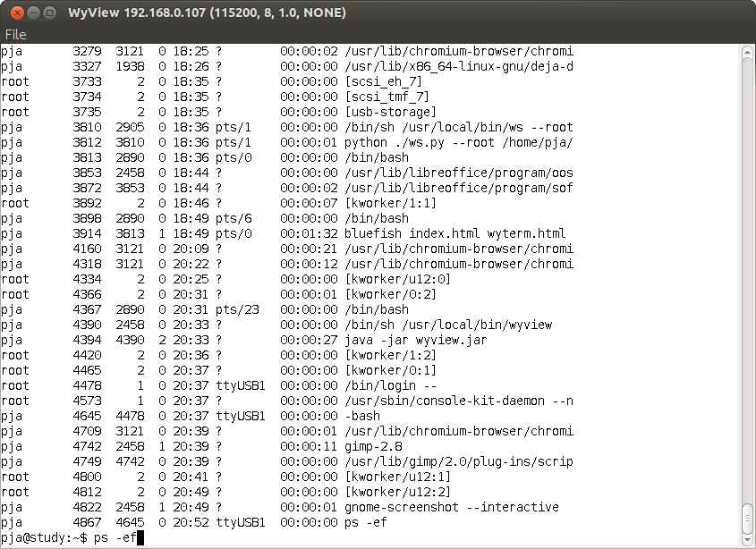Click the 'python ./ws.py --root' process line
This screenshot has height=549, width=756.
click(458, 142)
